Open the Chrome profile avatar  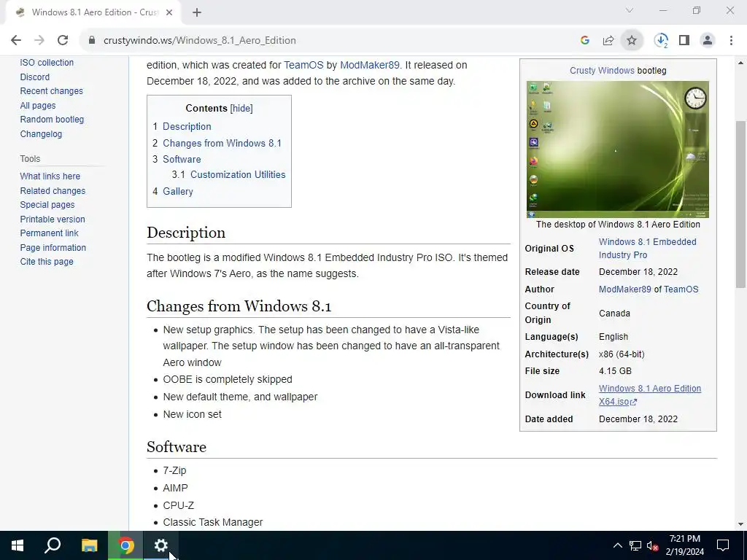pyautogui.click(x=708, y=41)
